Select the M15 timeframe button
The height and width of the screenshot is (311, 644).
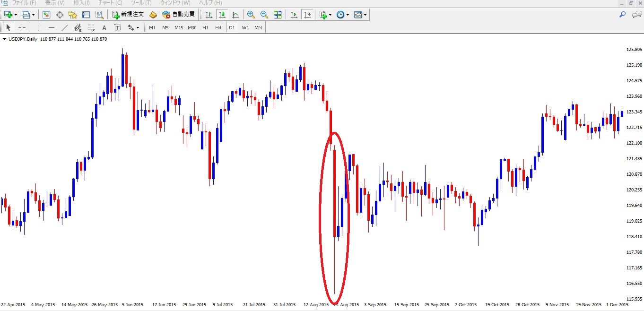179,27
